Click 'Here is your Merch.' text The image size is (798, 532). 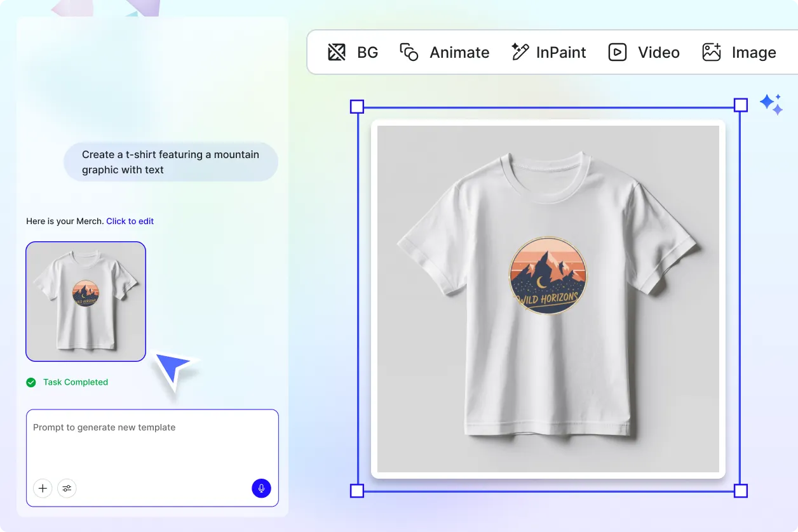point(65,221)
